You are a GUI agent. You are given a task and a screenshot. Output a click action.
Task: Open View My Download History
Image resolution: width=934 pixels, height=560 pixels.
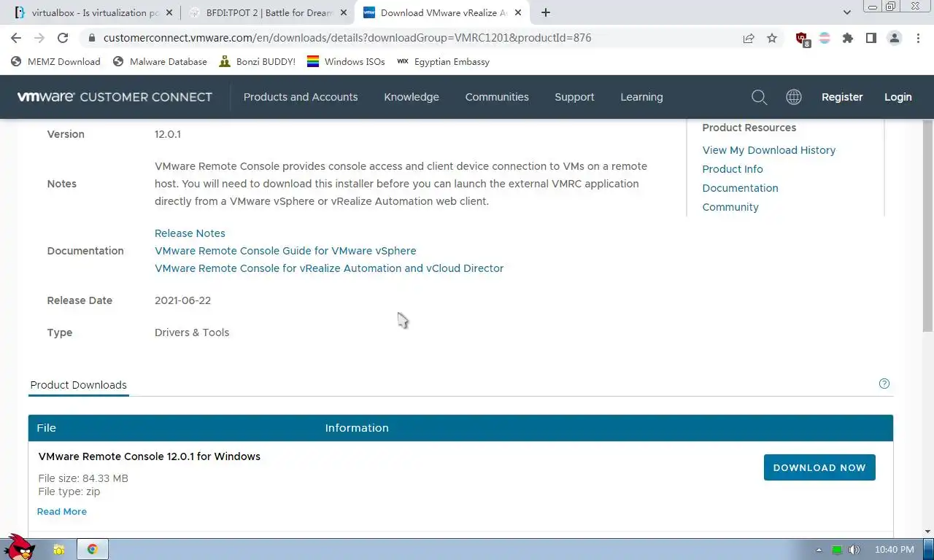point(769,150)
